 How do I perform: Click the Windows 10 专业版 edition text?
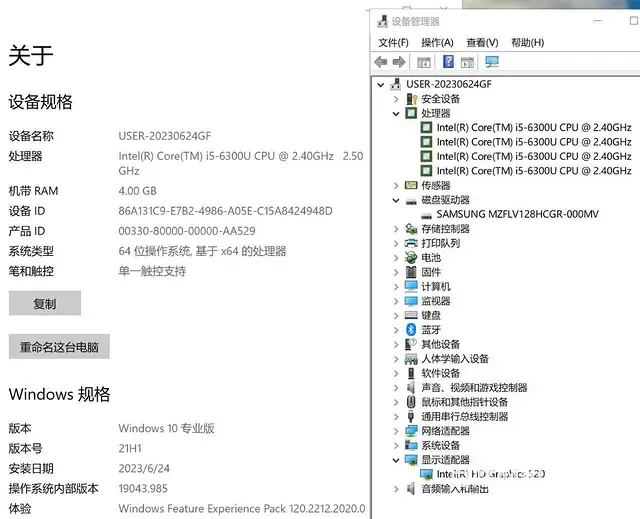(167, 428)
